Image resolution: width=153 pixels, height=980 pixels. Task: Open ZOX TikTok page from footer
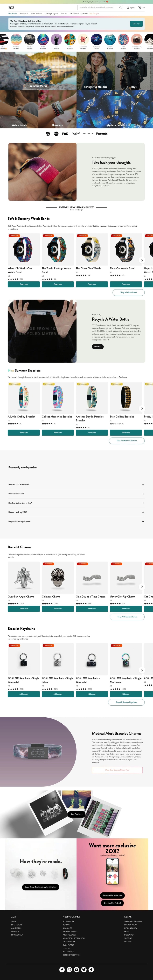coord(91,969)
